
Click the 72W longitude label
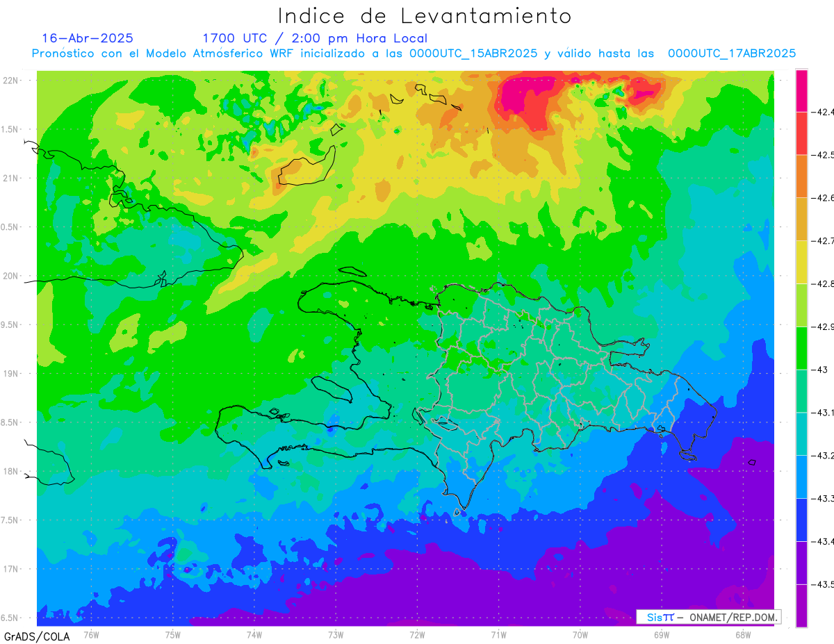418,635
